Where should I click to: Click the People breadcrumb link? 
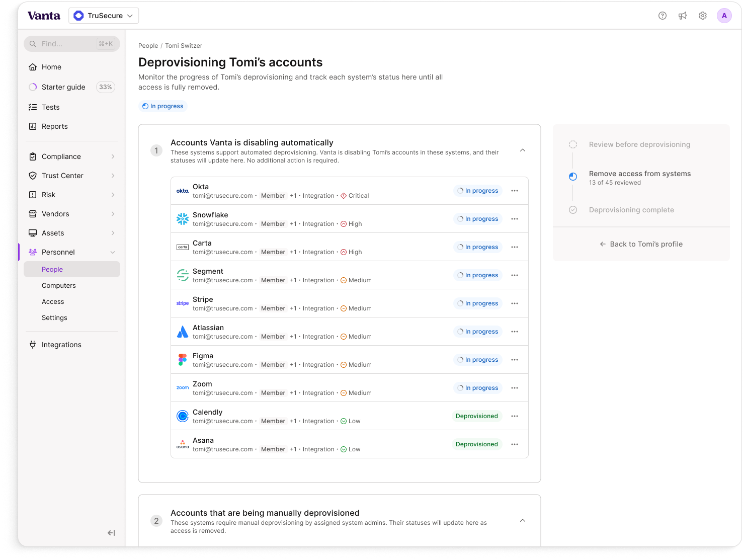click(x=148, y=46)
